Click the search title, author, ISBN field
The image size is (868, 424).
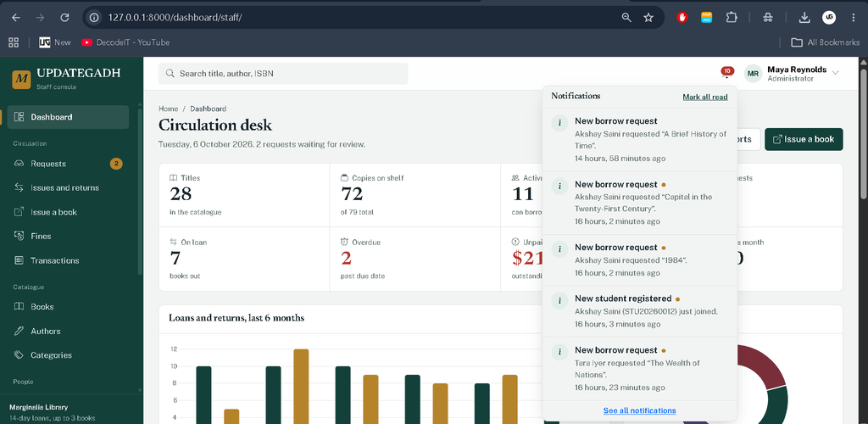[283, 74]
